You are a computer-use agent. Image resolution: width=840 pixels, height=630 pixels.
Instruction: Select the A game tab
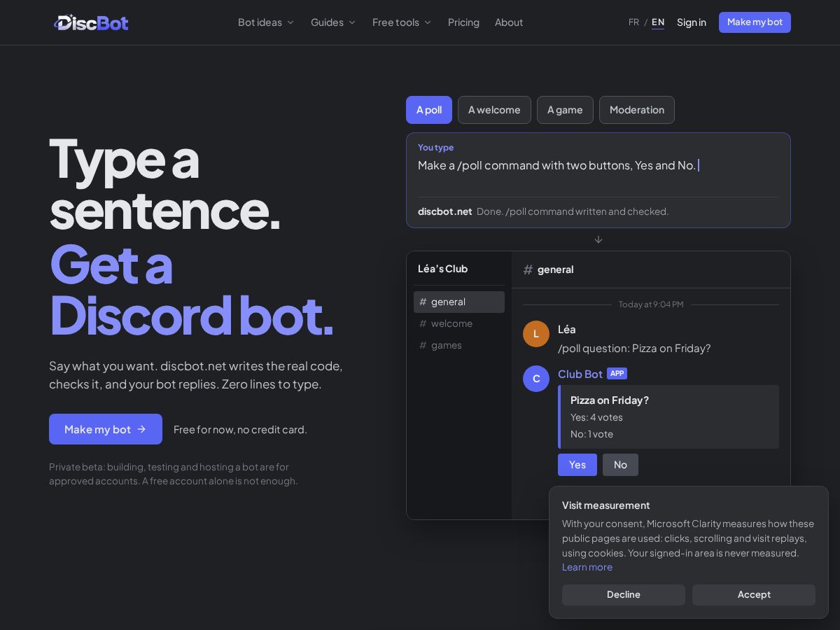(x=565, y=110)
